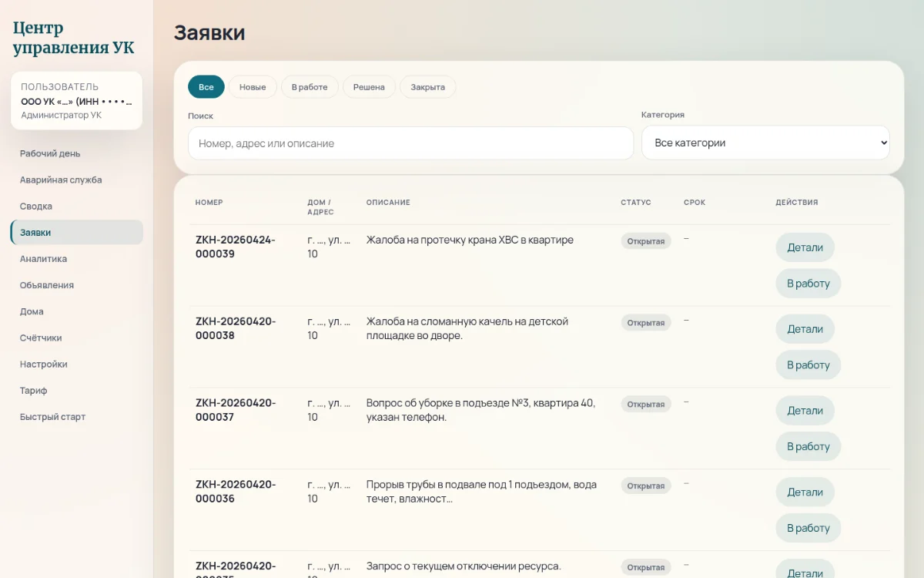
Task: Click description 'Запрос о текущем отключении ресурса'
Action: [464, 566]
